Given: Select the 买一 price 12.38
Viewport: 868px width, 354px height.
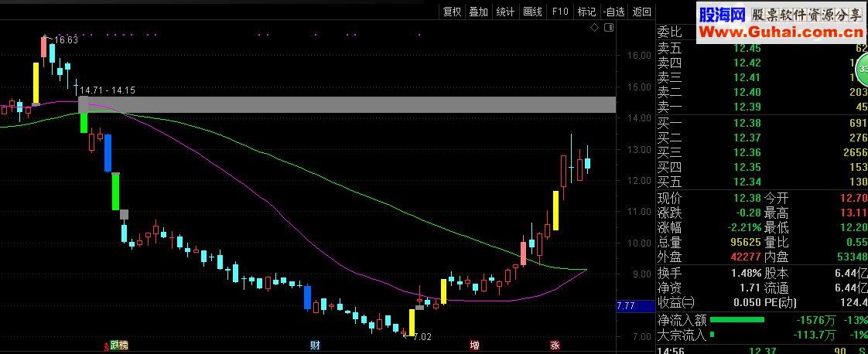Looking at the screenshot, I should (747, 123).
